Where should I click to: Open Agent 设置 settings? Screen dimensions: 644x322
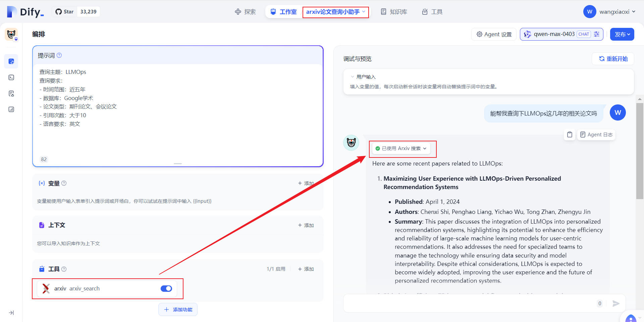tap(494, 34)
